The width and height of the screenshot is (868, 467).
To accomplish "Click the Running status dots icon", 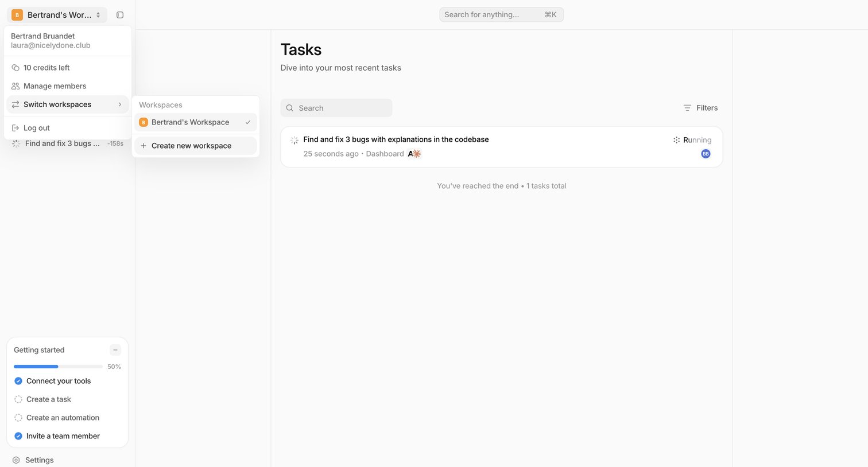I will coord(676,140).
